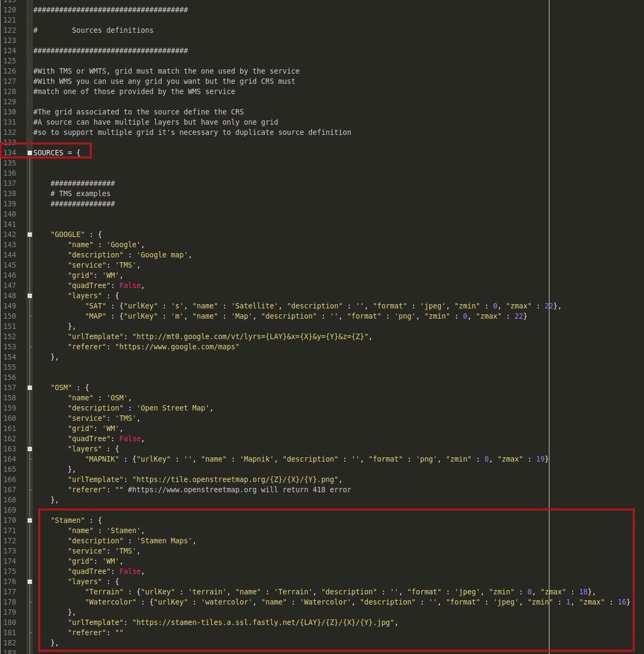Click line number 180 in the gutter

point(10,622)
